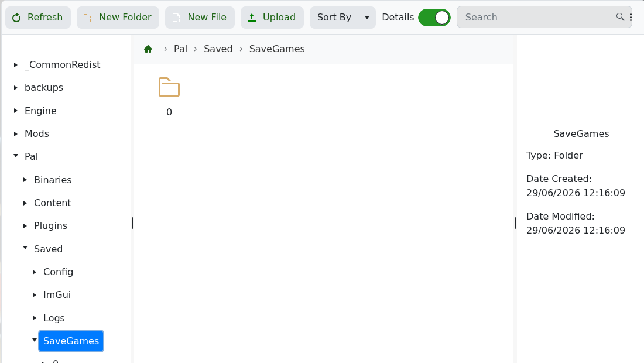Expand the Binaries tree node
The image size is (644, 363).
(25, 180)
